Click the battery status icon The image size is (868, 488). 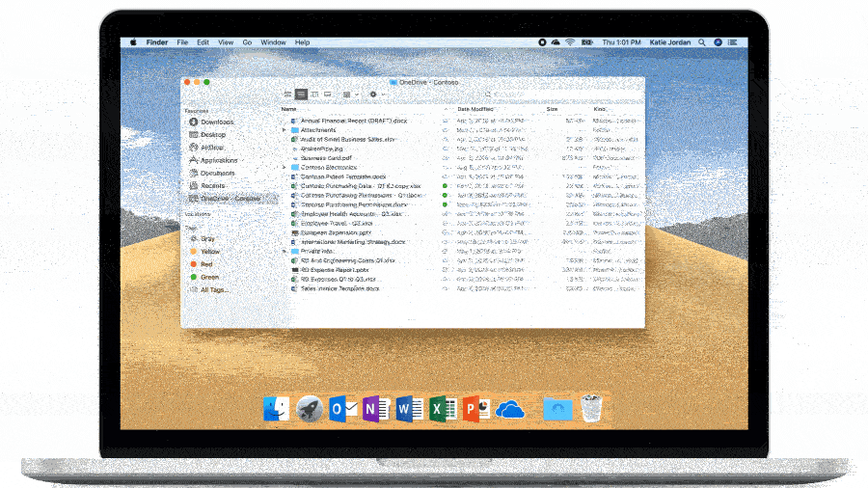[x=586, y=42]
